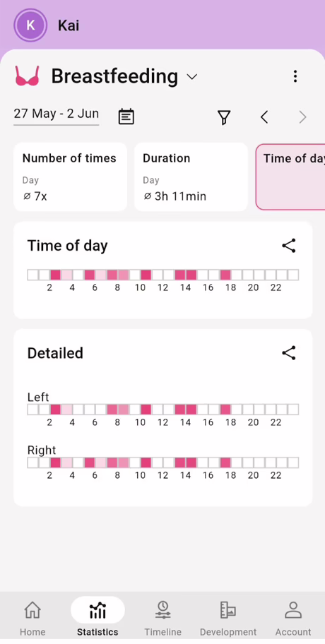Open the three-dot overflow menu
This screenshot has width=325, height=644.
point(295,76)
